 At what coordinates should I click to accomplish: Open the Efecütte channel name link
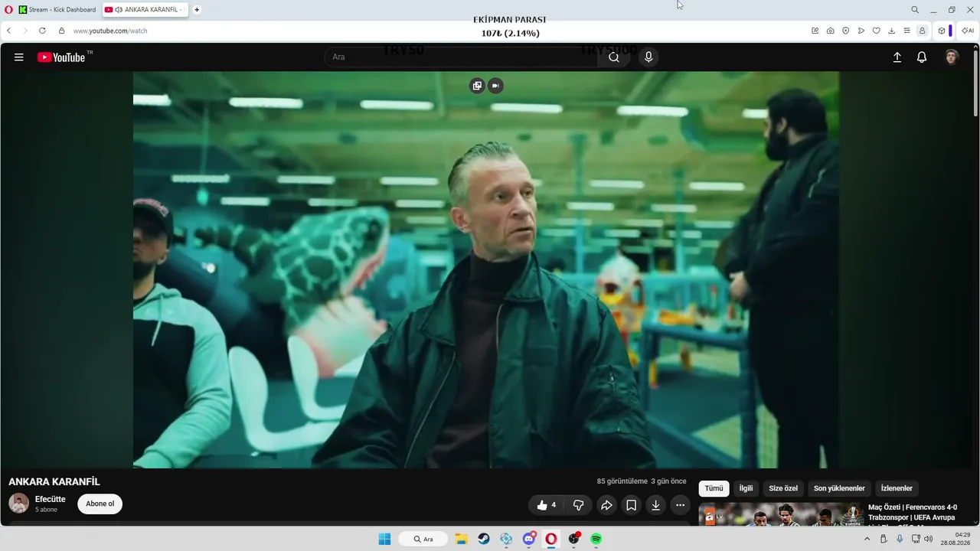pos(51,499)
